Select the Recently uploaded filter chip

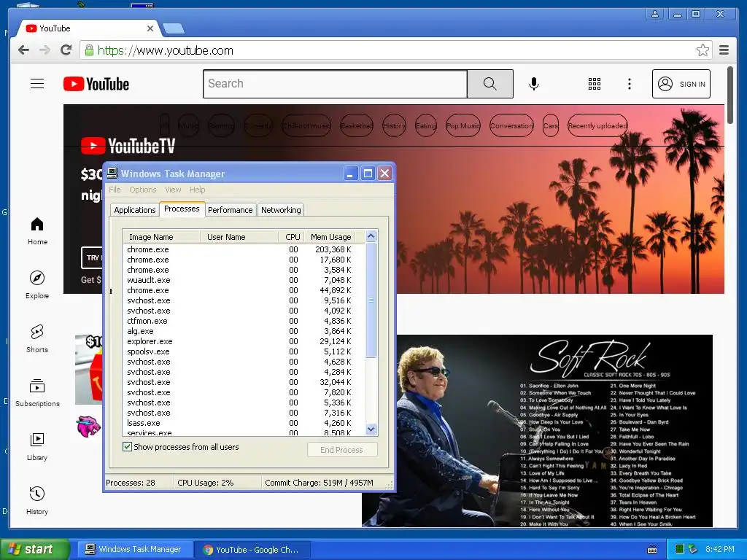597,125
